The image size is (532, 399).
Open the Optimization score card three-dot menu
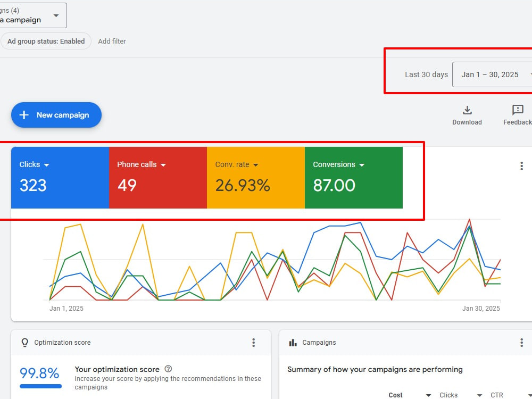point(253,342)
